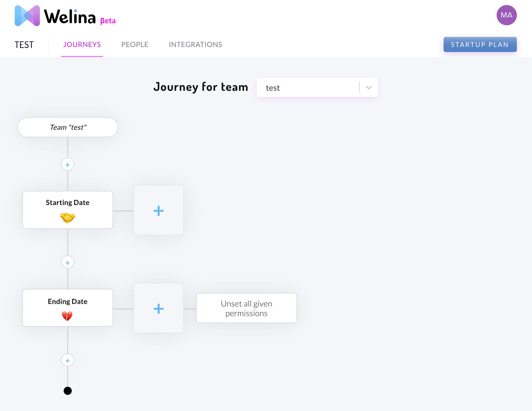Click the Welina logo icon

click(x=27, y=16)
